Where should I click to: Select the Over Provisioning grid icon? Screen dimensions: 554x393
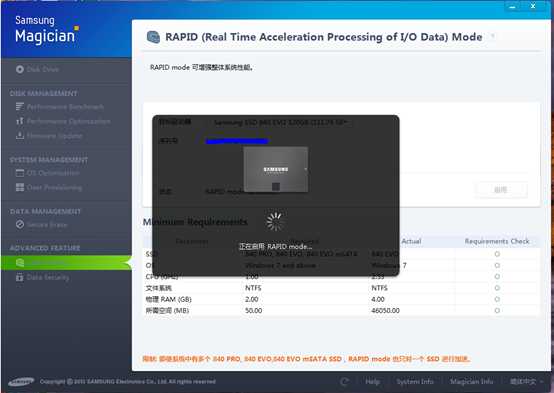point(20,187)
